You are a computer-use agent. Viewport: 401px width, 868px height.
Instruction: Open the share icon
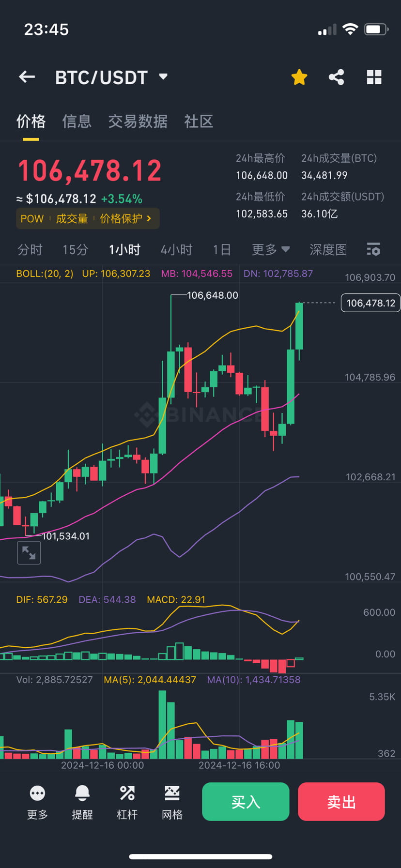(337, 77)
